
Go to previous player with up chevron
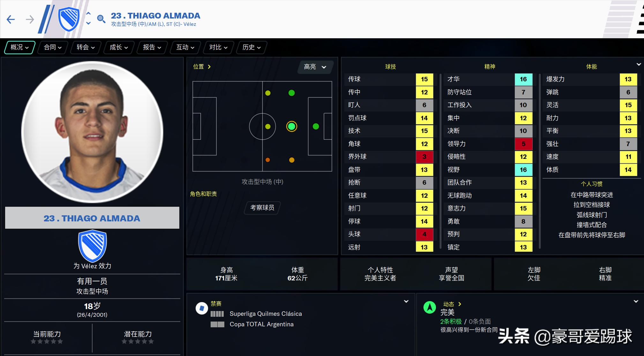tap(88, 14)
